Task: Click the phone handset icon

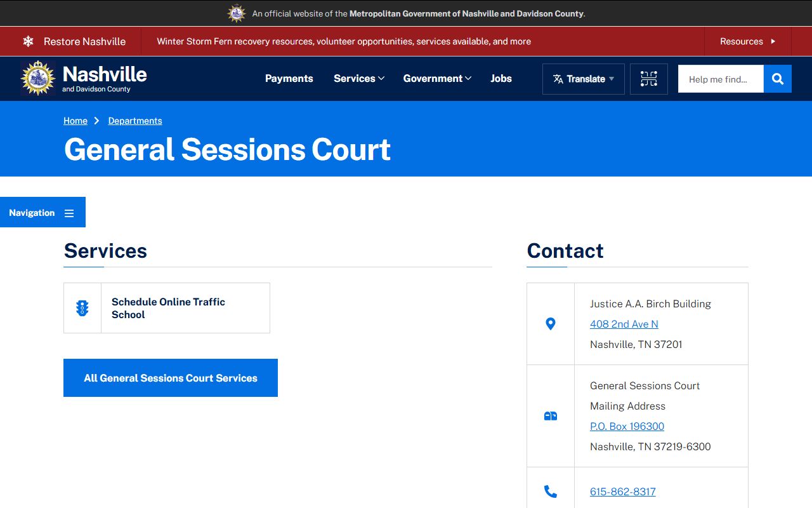Action: tap(551, 491)
